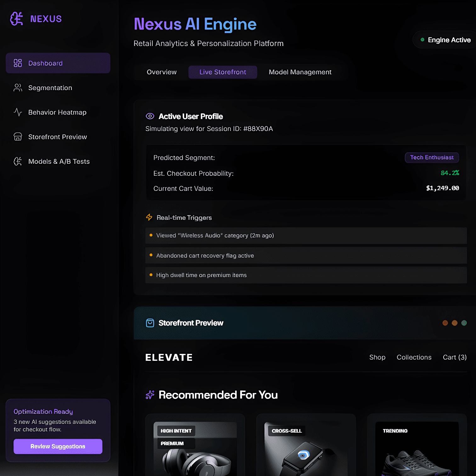
Task: Click the Models & A/B Tests brain icon
Action: [18, 161]
